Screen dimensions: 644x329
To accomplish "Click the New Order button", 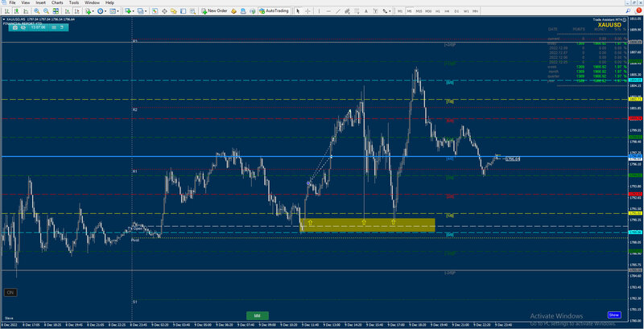I will [214, 11].
